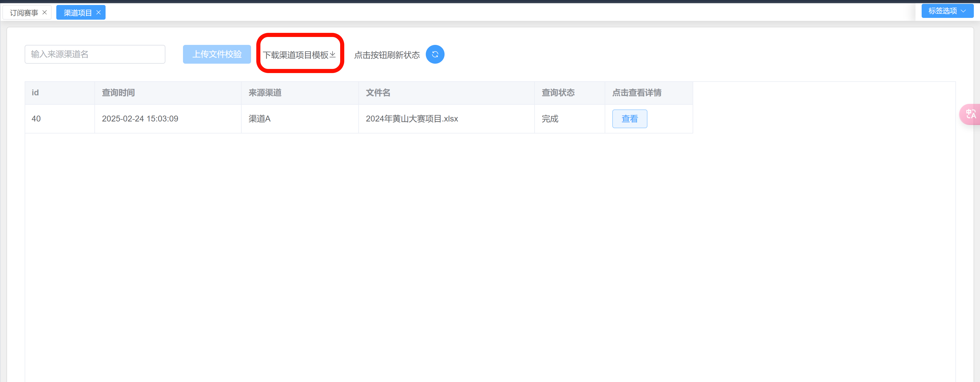Click the 渠道A source channel cell
The image size is (980, 382).
point(260,119)
